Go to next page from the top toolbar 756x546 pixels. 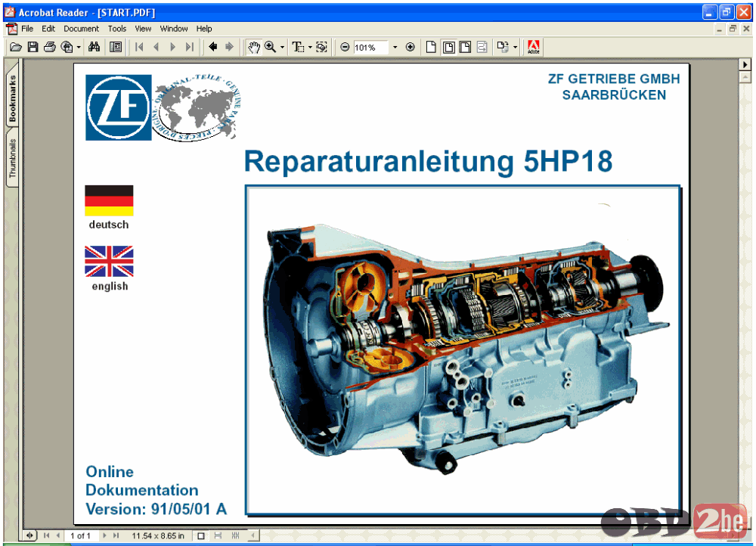tap(172, 48)
